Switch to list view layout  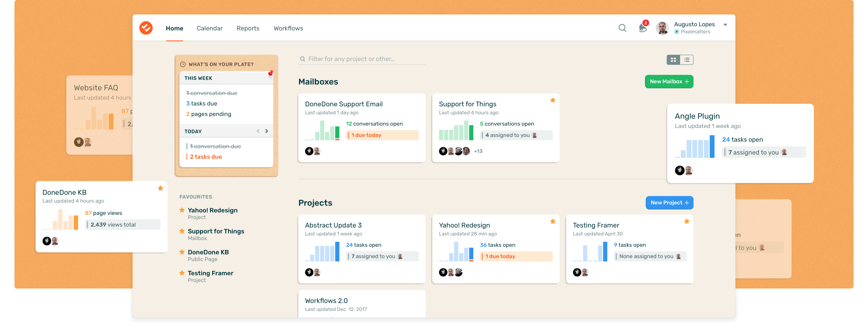point(686,60)
